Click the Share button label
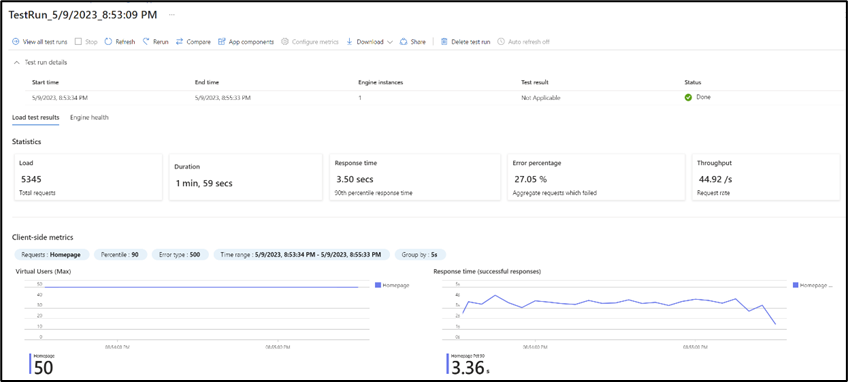848x382 pixels. tap(418, 42)
